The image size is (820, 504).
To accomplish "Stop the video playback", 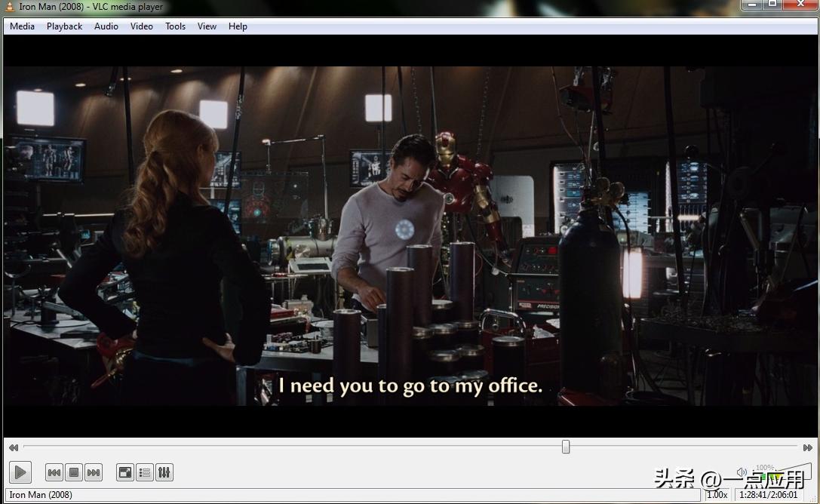I will click(x=74, y=473).
